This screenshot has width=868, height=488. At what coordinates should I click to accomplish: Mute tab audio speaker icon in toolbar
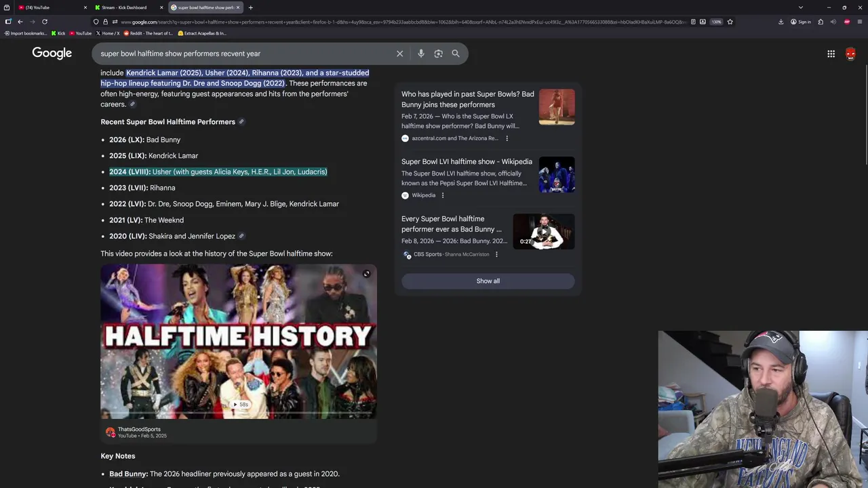pyautogui.click(x=833, y=22)
